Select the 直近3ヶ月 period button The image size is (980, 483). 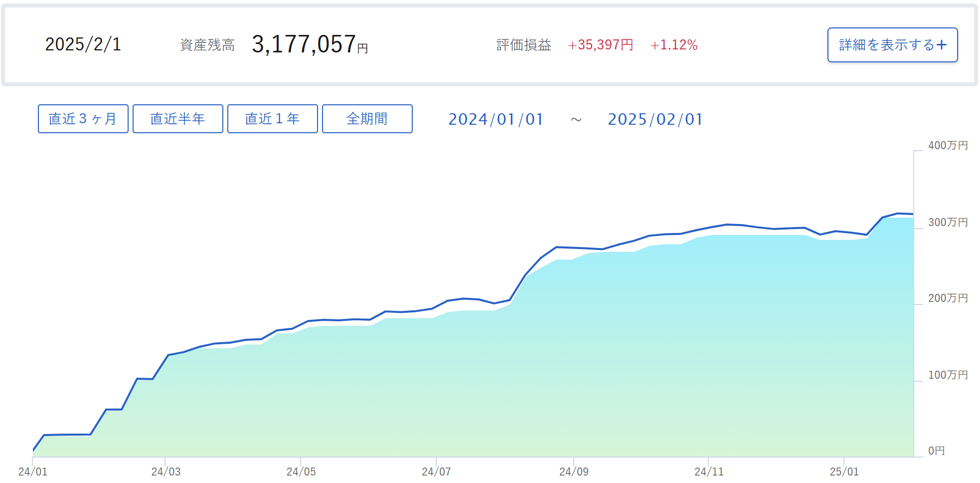click(83, 119)
